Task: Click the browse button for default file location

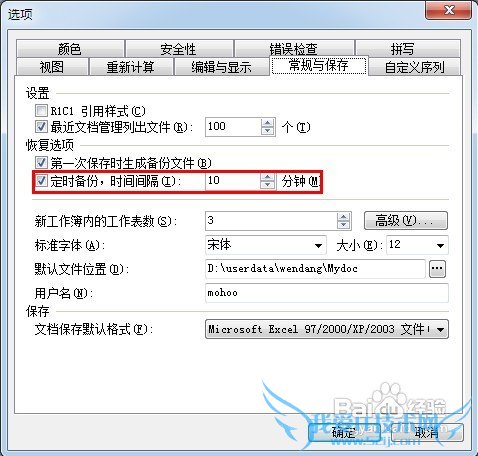Action: tap(437, 269)
